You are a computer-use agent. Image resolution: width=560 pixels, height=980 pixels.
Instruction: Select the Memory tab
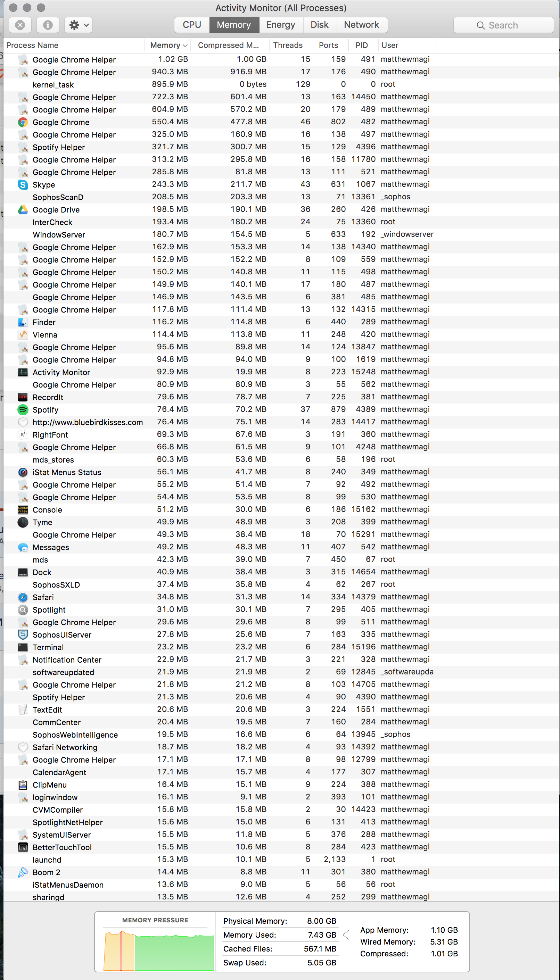click(234, 25)
